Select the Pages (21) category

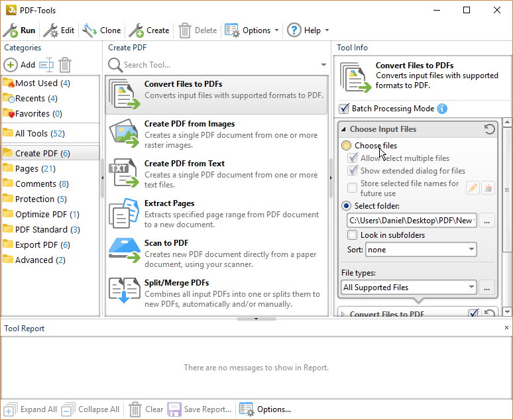coord(50,168)
